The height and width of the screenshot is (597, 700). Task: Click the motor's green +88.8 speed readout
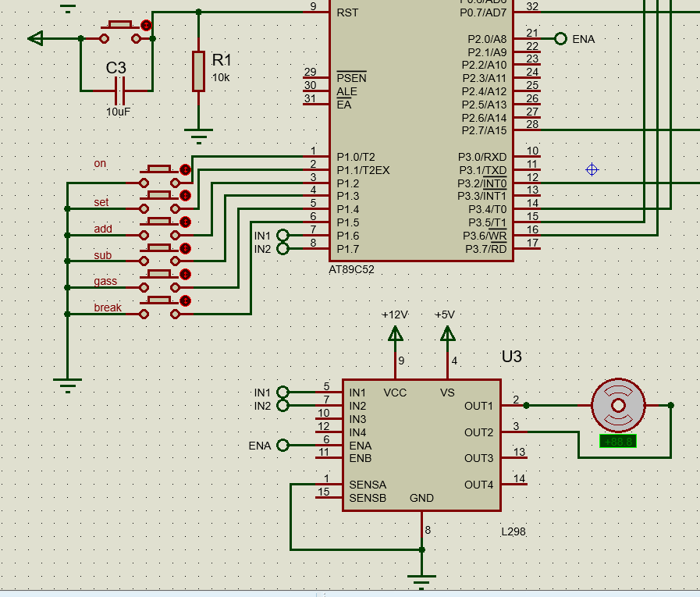click(x=618, y=442)
